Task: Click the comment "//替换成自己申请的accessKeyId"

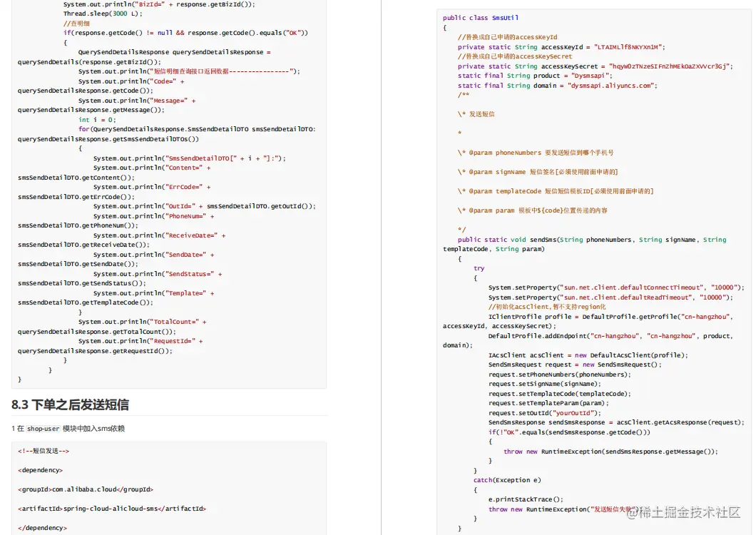Action: click(x=507, y=37)
